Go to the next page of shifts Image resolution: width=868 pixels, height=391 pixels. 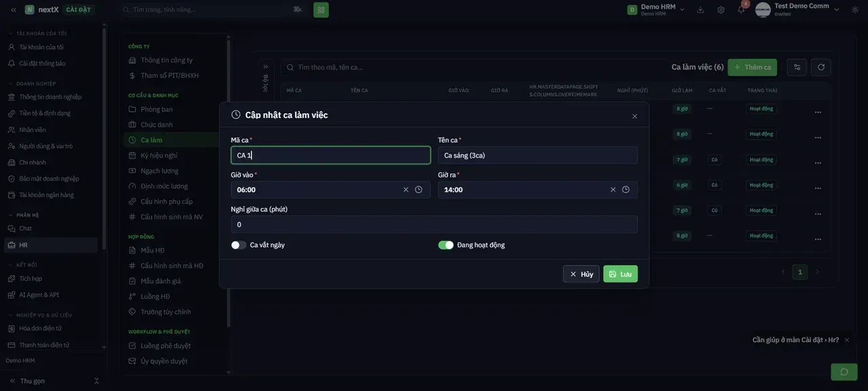817,272
